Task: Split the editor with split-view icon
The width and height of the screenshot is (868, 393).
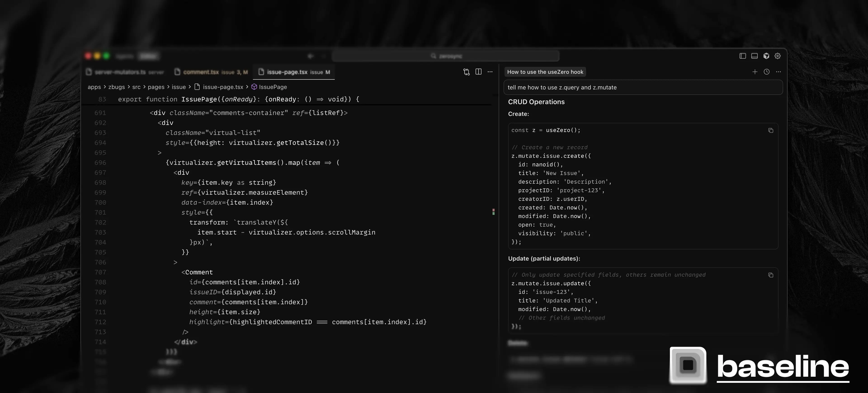Action: [478, 72]
